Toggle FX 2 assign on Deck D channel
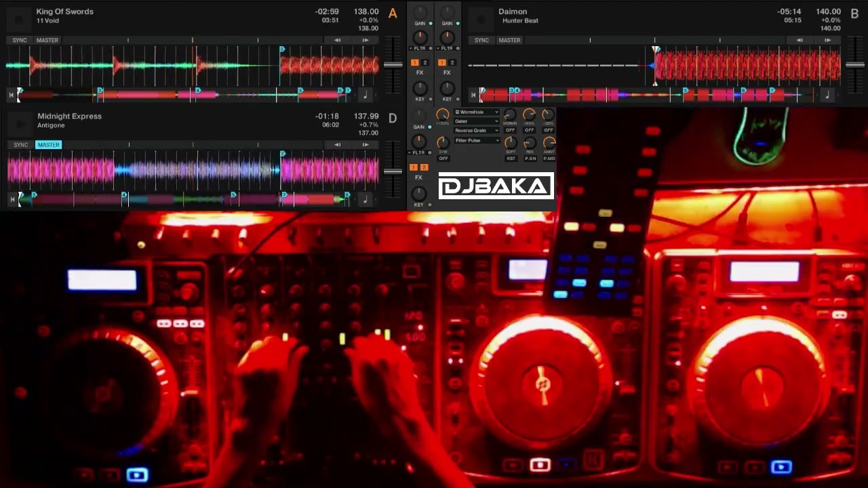Screen dimensions: 868x488 (424, 167)
